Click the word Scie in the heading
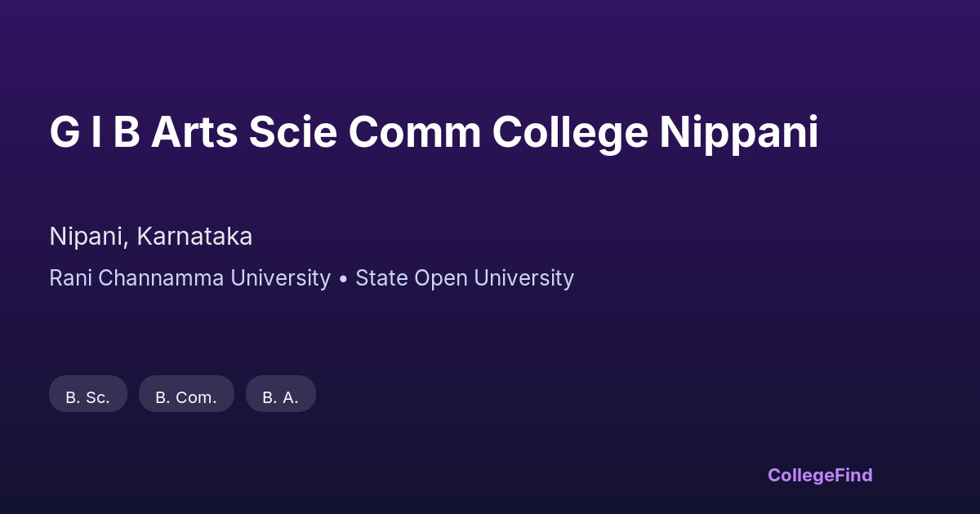 [293, 133]
